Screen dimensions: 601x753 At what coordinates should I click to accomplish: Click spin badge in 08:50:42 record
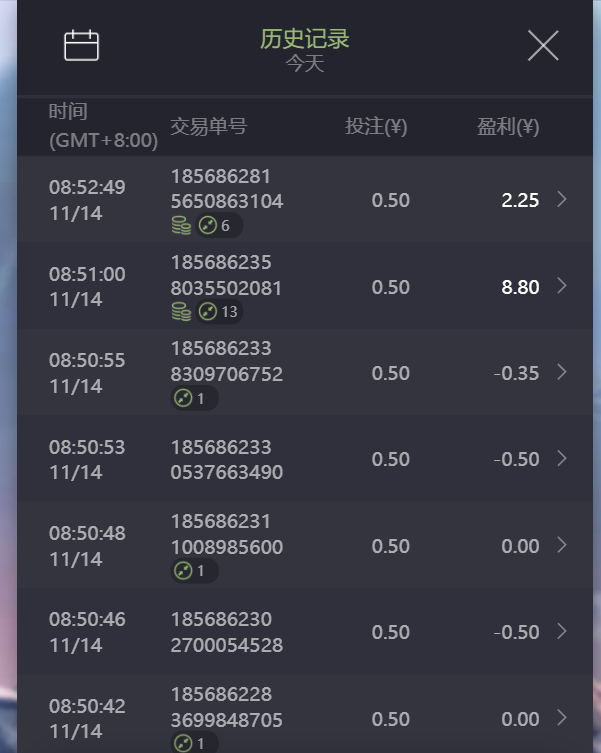192,743
